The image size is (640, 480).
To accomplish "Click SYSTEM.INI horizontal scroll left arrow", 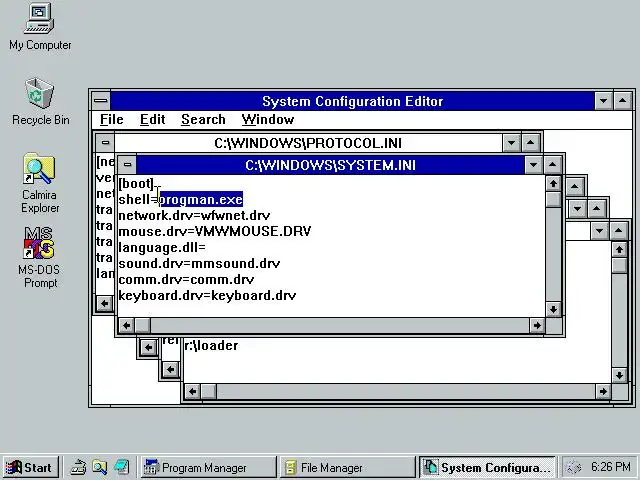I will pos(127,325).
